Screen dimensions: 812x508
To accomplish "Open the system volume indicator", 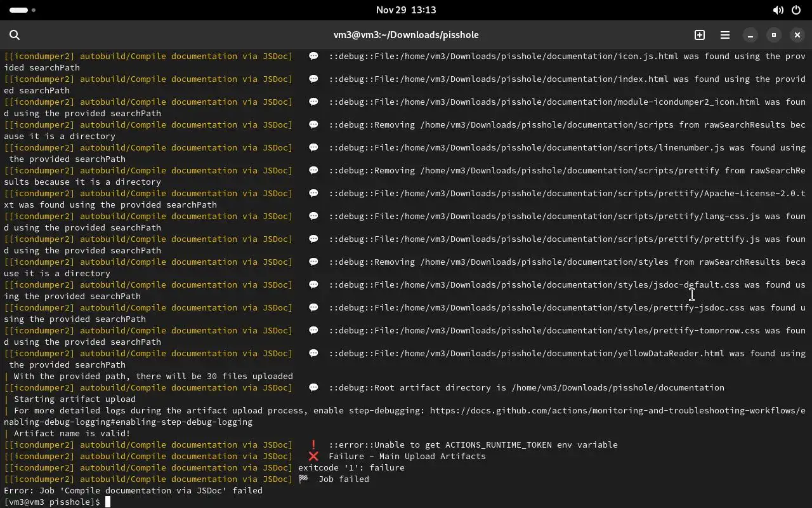I will pos(778,10).
